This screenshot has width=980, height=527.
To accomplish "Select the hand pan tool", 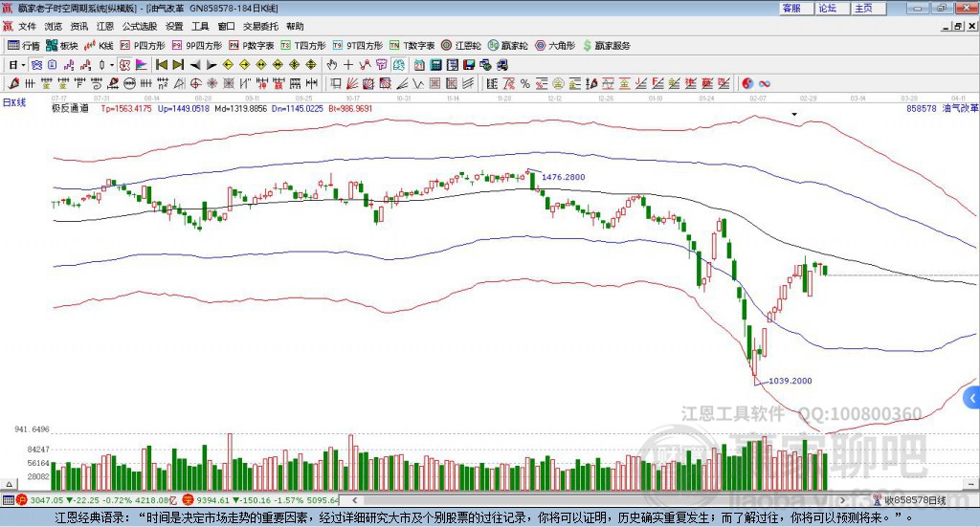I will (332, 65).
